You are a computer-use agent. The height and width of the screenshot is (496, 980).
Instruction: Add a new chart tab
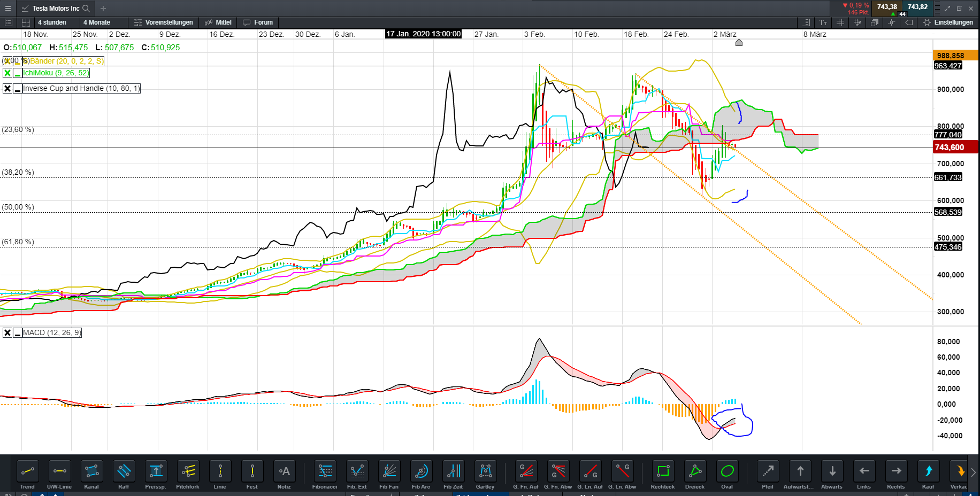pos(103,9)
